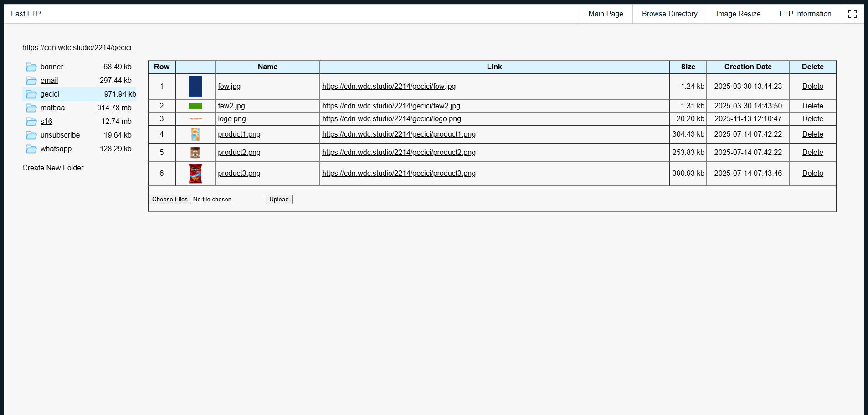Image resolution: width=868 pixels, height=415 pixels.
Task: Click the 390.93 kb size cell
Action: (688, 173)
